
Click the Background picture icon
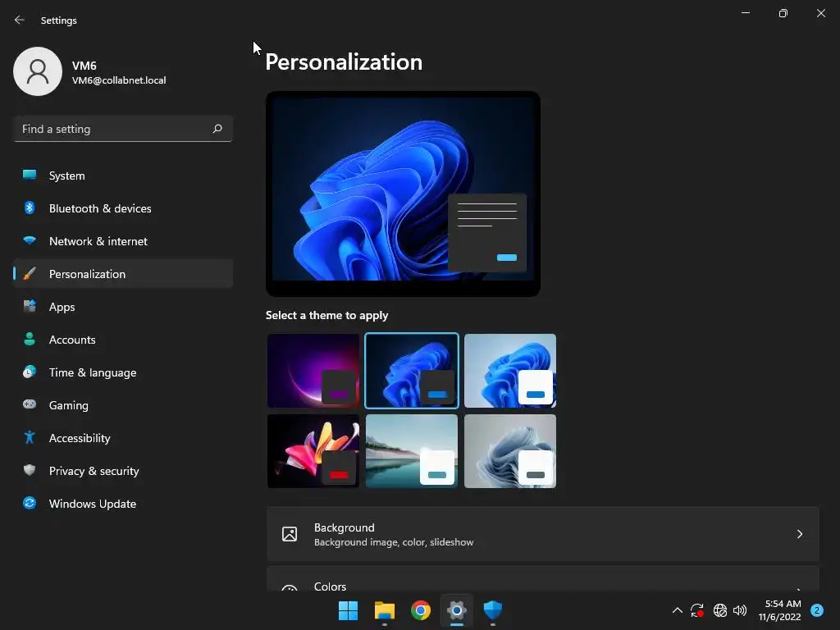click(290, 534)
